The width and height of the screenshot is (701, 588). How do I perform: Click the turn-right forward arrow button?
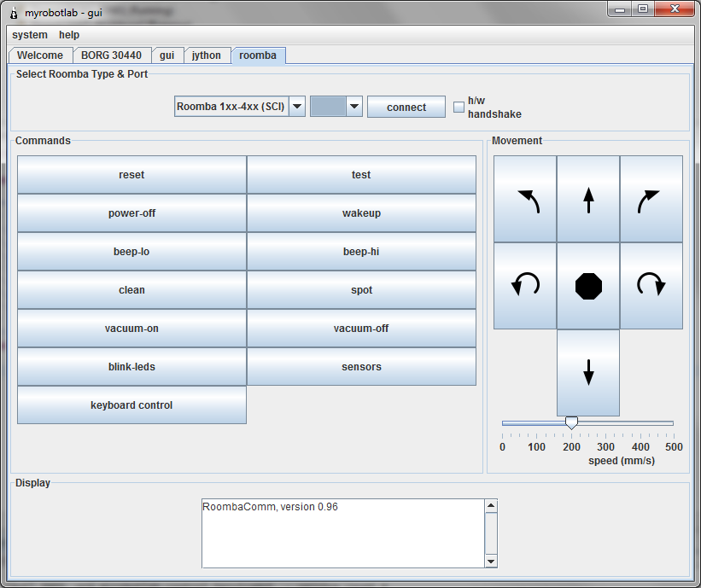[651, 200]
